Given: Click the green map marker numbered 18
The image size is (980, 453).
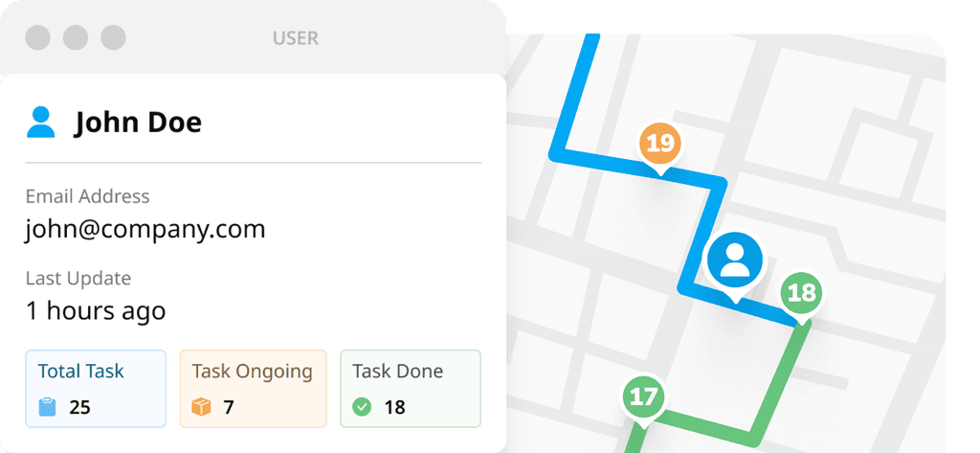Looking at the screenshot, I should (x=801, y=292).
